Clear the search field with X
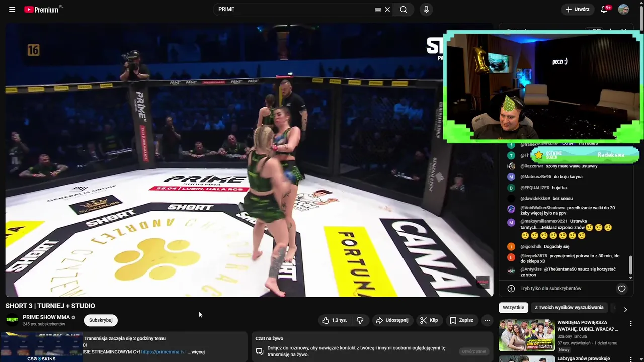The image size is (644, 362). pyautogui.click(x=387, y=9)
